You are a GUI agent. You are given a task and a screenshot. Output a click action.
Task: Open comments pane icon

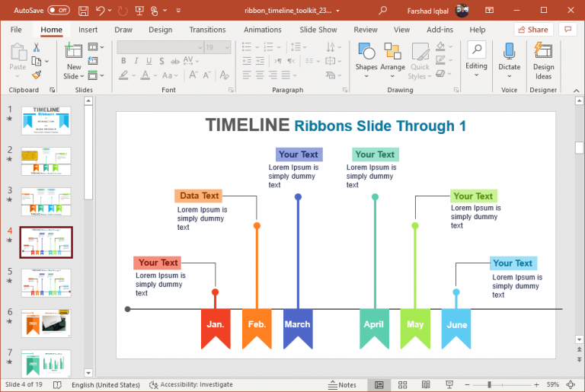click(x=567, y=30)
